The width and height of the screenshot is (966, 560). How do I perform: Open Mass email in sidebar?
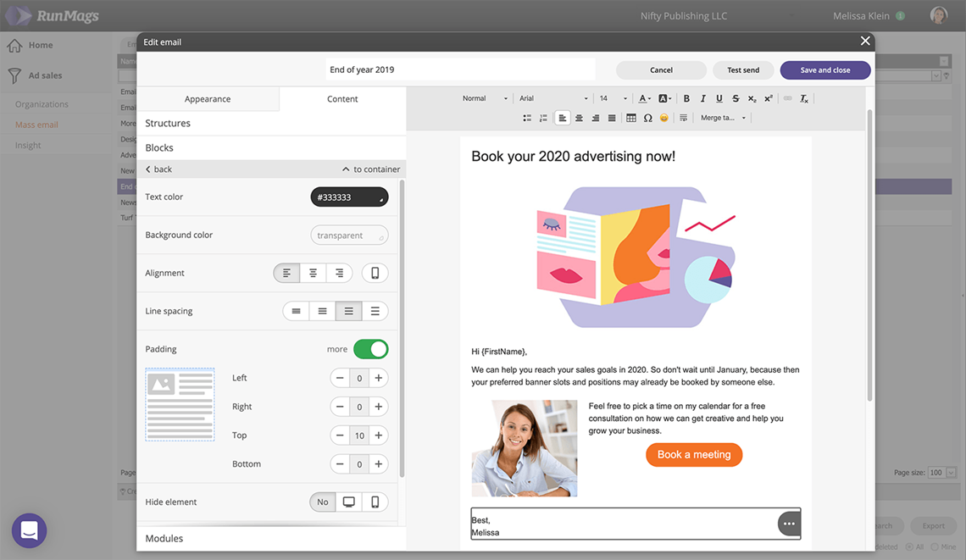[x=36, y=125]
